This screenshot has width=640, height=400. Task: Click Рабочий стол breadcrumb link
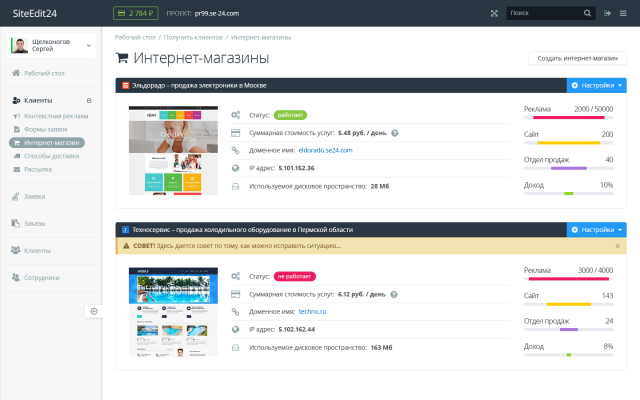coord(135,38)
